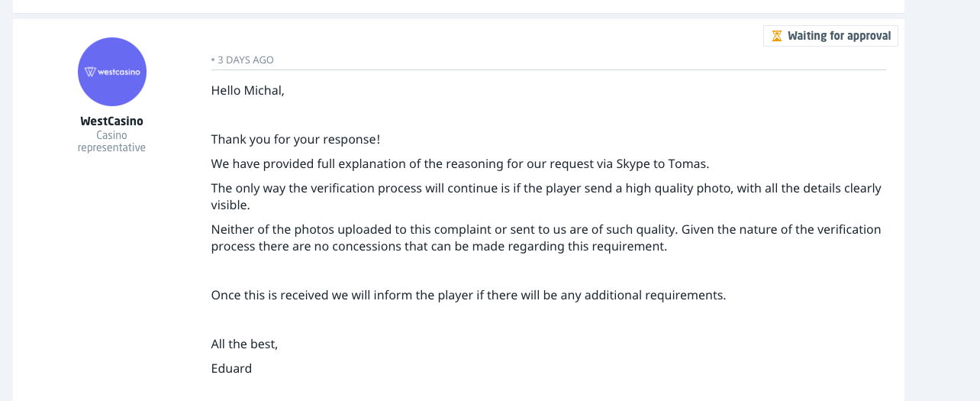
Task: Click the white W emblem inside avatar
Action: pos(90,72)
